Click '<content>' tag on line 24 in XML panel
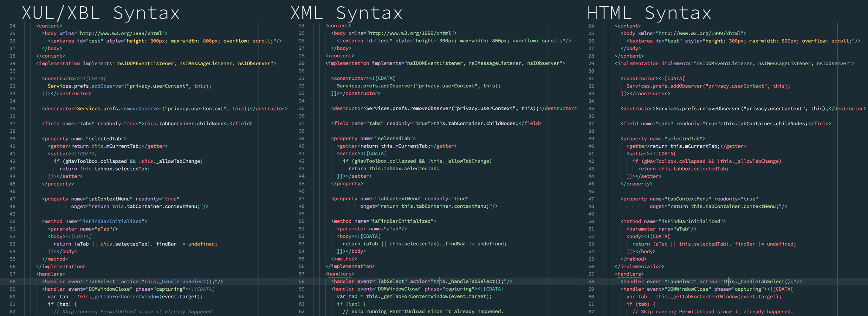 pyautogui.click(x=338, y=26)
